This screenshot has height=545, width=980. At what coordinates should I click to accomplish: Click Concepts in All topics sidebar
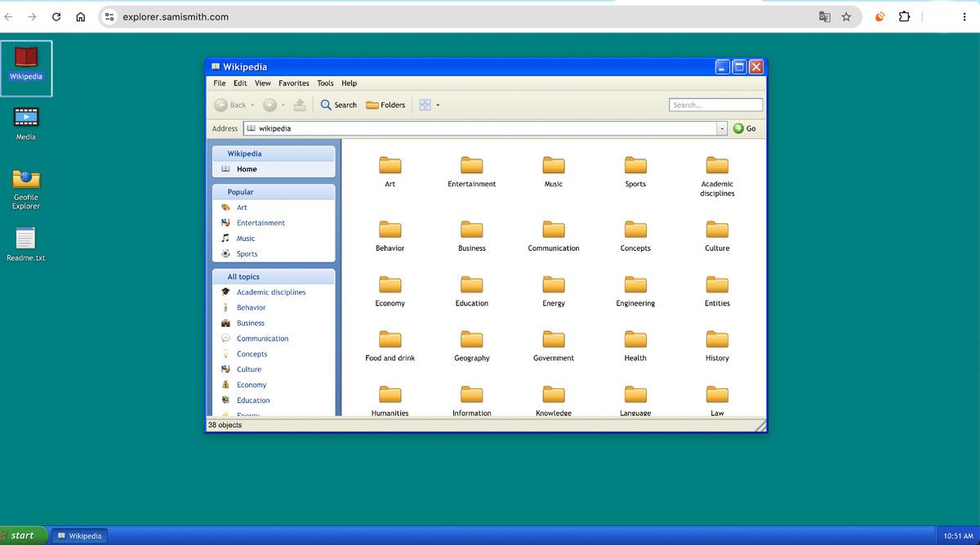[252, 355]
